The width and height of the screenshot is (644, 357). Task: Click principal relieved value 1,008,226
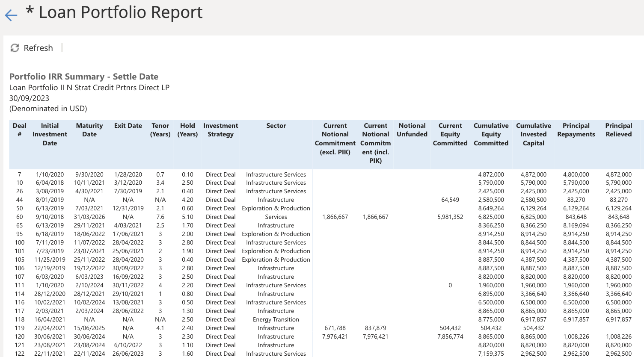coord(619,336)
